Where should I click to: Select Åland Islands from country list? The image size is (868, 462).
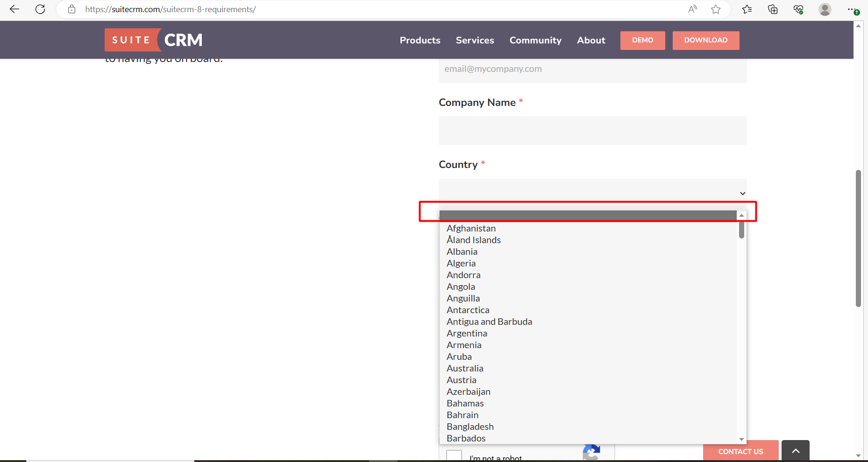point(588,240)
